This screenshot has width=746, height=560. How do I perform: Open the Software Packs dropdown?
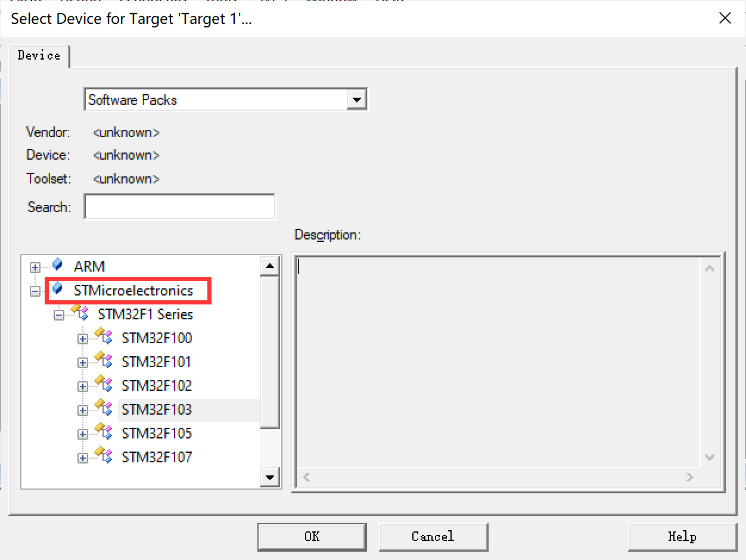[356, 99]
